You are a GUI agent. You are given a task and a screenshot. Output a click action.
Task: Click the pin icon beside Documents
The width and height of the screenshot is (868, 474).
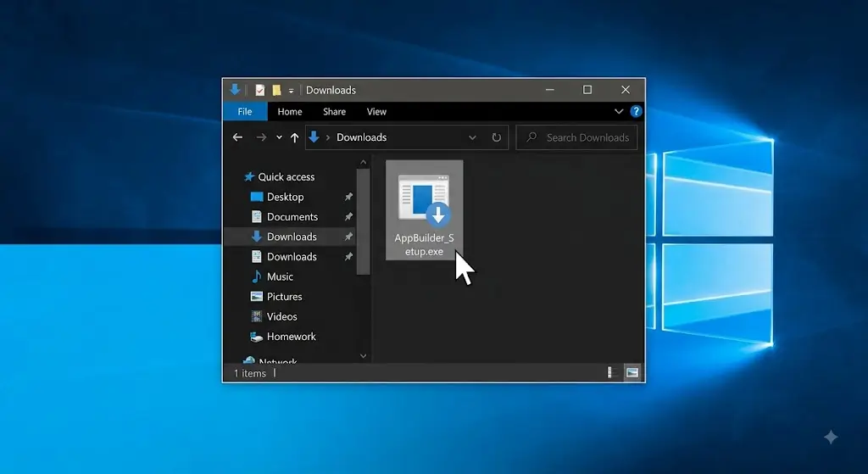coord(348,216)
